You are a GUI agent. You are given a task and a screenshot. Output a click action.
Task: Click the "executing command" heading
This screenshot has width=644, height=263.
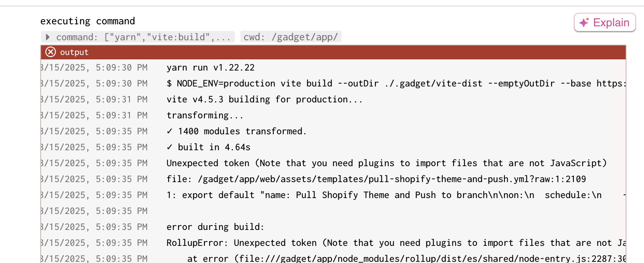pos(88,21)
